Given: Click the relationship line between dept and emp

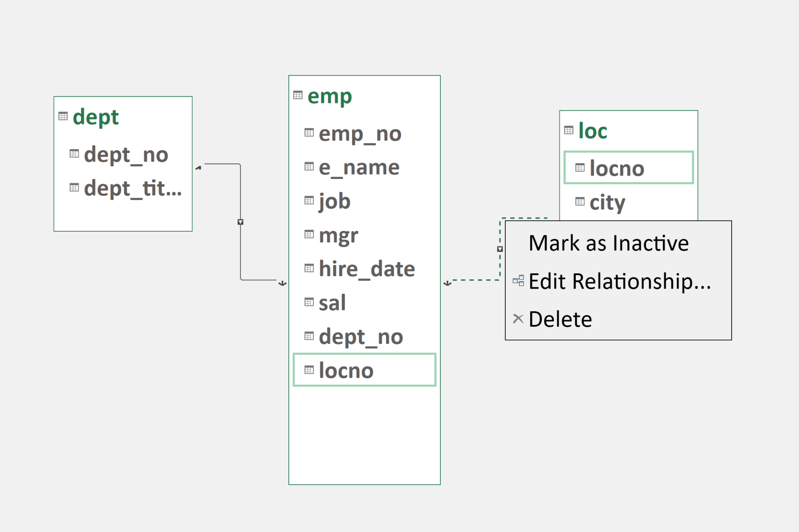Looking at the screenshot, I should [x=240, y=191].
